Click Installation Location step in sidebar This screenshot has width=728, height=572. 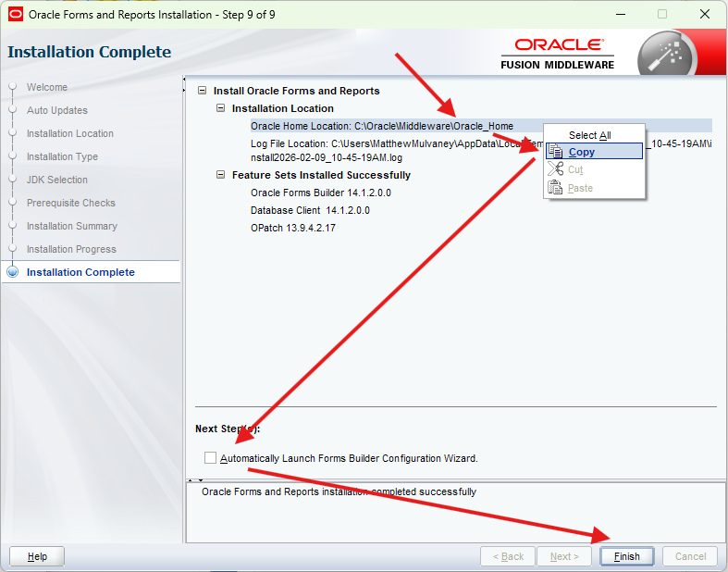tap(69, 133)
